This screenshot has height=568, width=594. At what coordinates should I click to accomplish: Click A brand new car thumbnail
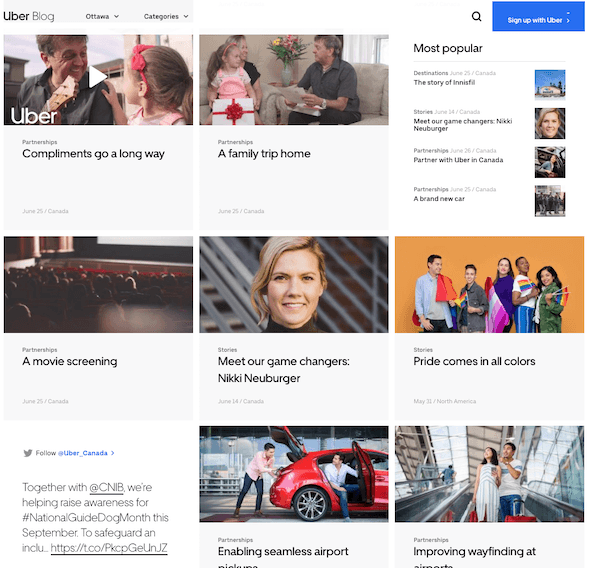click(x=550, y=201)
